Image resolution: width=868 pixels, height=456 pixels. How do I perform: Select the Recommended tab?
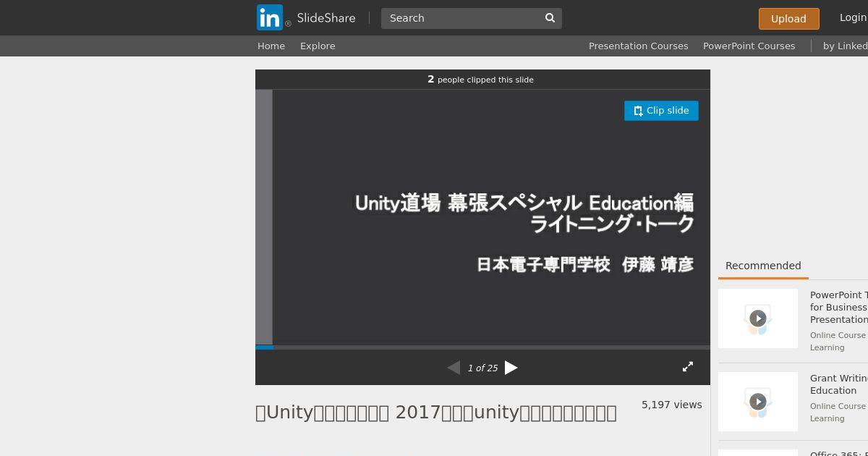(763, 266)
